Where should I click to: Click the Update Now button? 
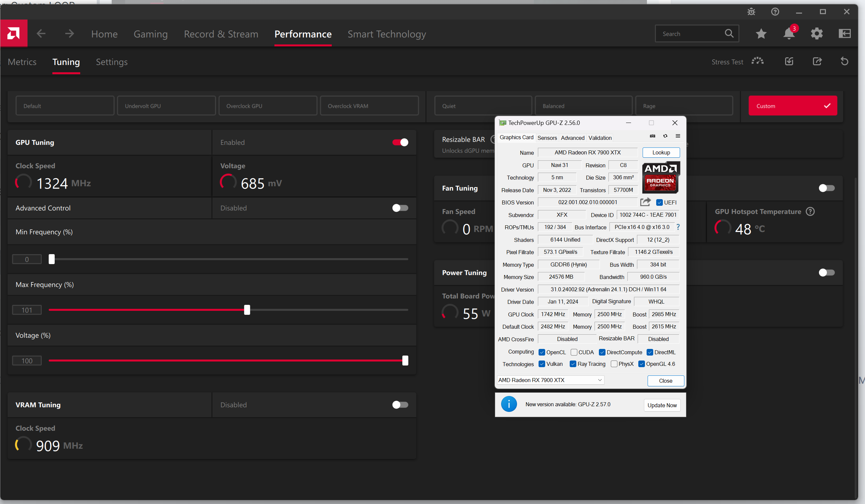coord(662,405)
